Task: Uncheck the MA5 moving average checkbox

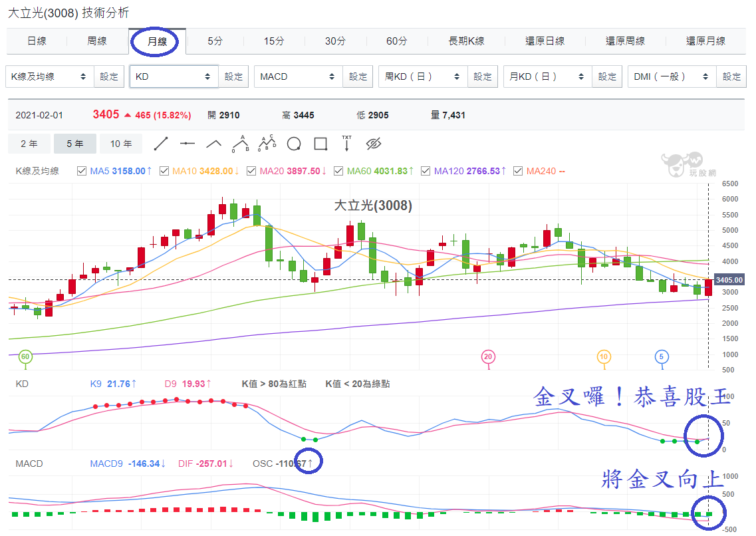Action: coord(82,171)
